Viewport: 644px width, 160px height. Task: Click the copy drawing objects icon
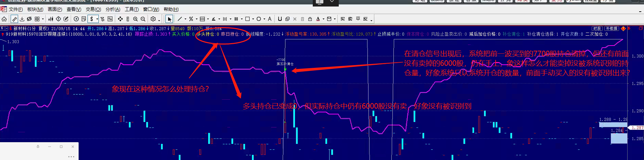287,19
